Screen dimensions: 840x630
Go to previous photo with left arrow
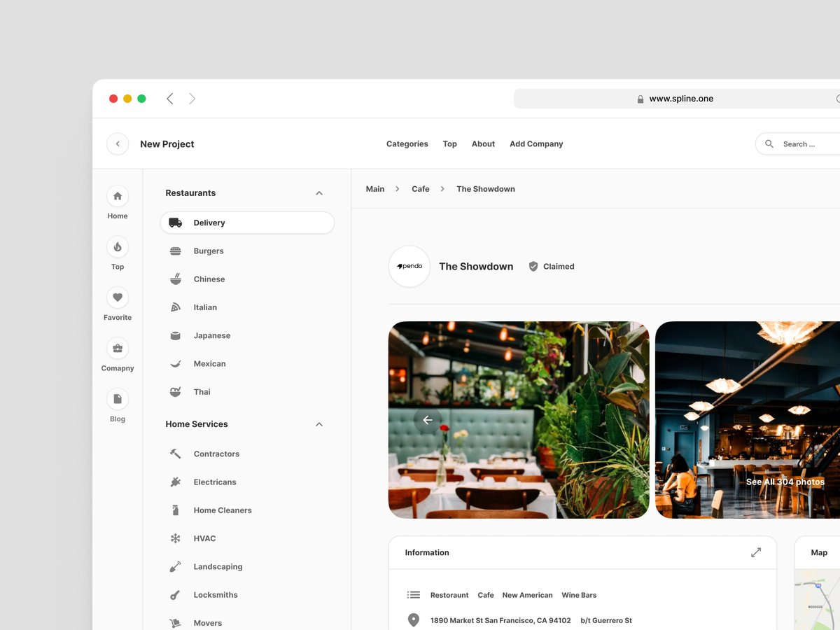(x=428, y=420)
